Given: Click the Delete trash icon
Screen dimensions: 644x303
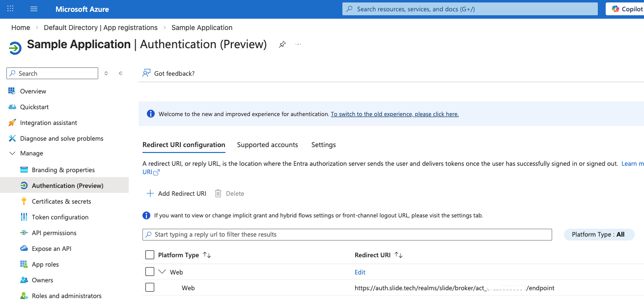Looking at the screenshot, I should coord(218,193).
